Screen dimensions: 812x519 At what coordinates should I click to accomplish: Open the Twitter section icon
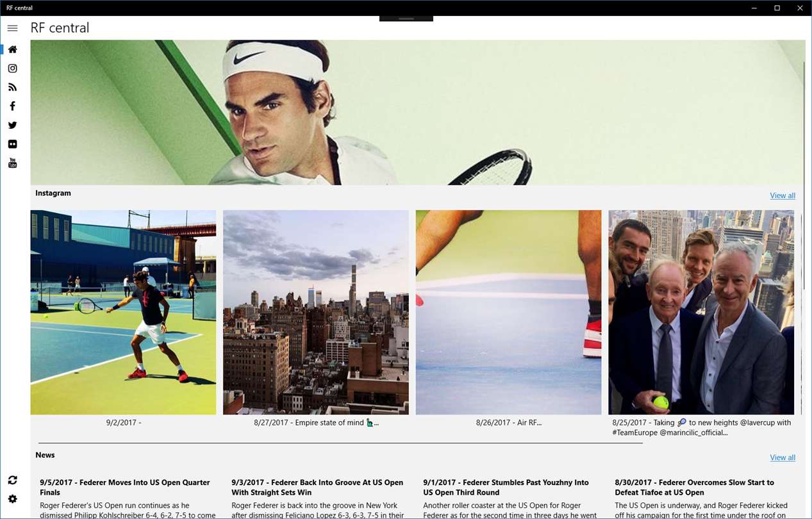click(12, 125)
